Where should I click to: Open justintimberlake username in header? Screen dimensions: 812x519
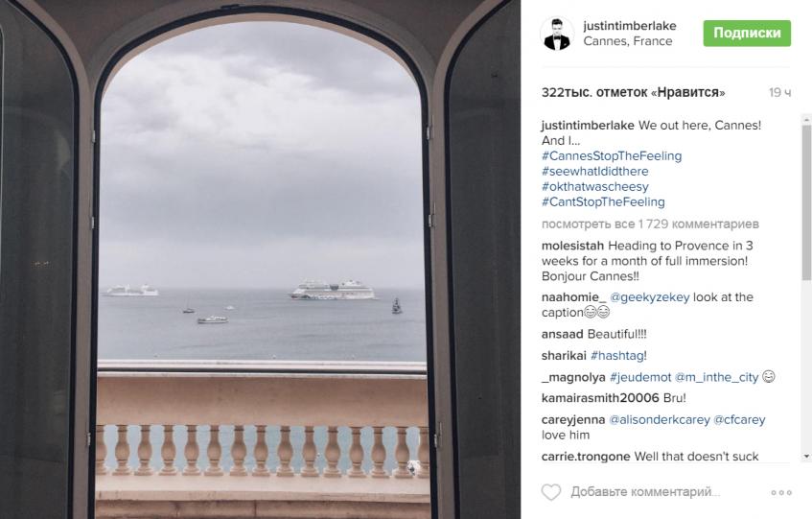[630, 26]
